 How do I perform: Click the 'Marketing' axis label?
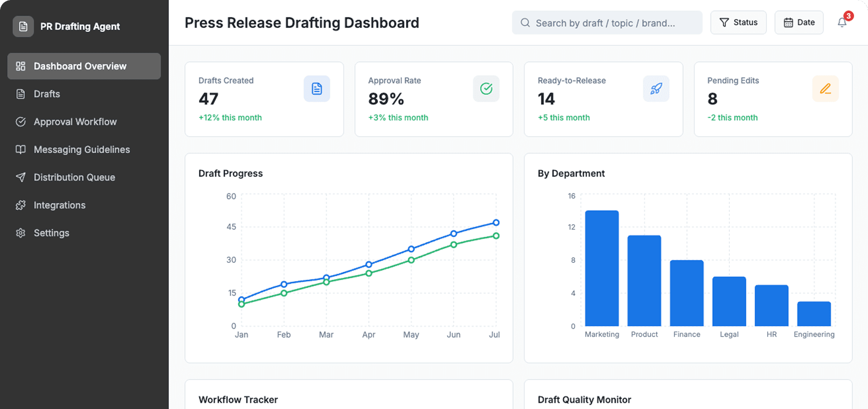(602, 334)
